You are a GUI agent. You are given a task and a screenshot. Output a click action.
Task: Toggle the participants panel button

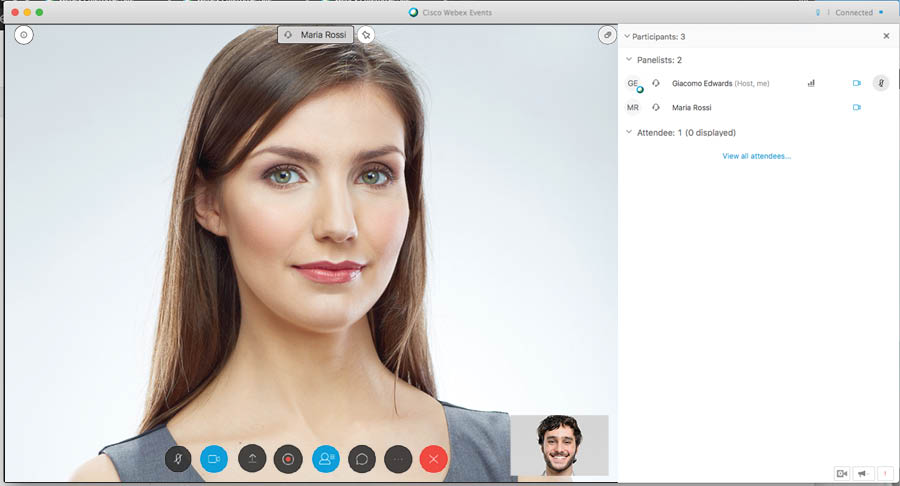pos(325,459)
